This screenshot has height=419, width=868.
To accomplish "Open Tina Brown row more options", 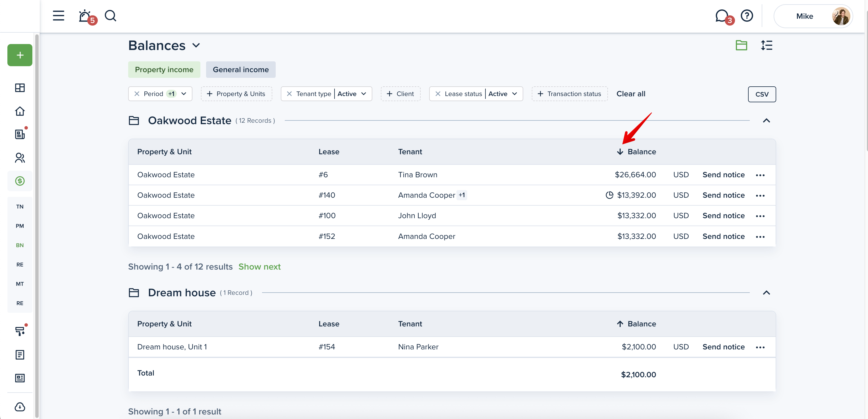I will coord(760,175).
